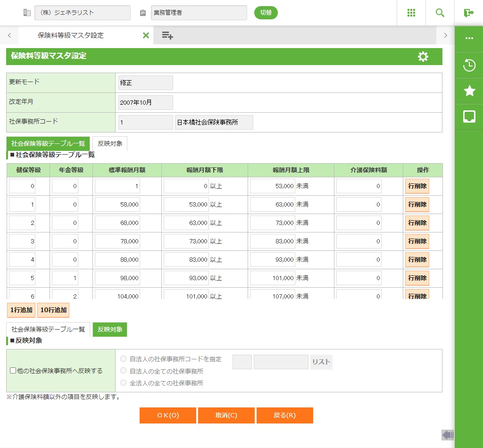This screenshot has width=483, height=448.
Task: Switch to upper 反映対象 tab
Action: (x=110, y=143)
